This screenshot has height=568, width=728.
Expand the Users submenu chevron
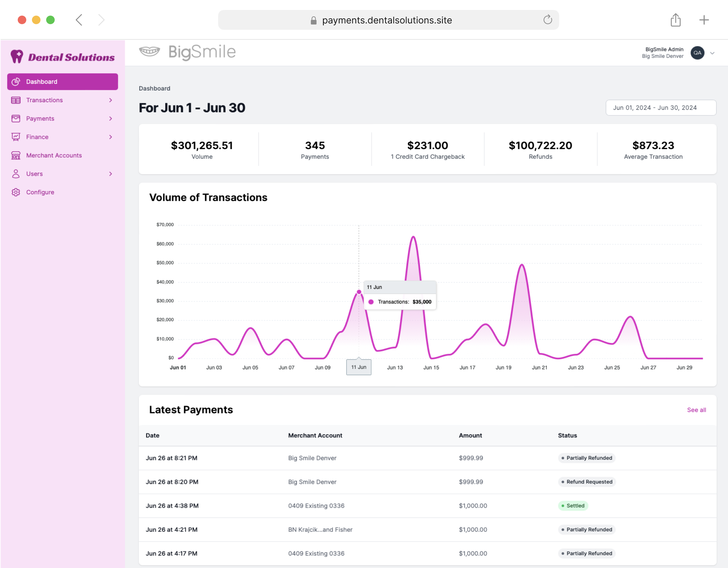(x=110, y=174)
